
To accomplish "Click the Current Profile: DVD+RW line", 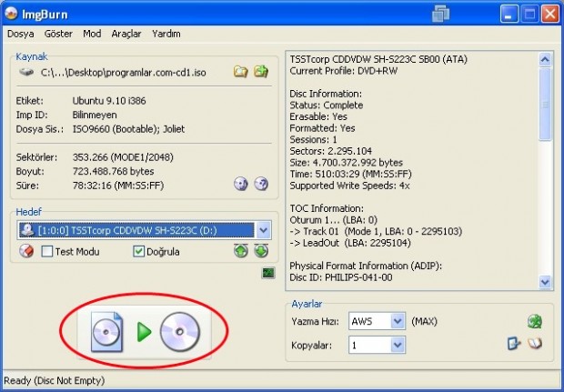I will tap(344, 71).
